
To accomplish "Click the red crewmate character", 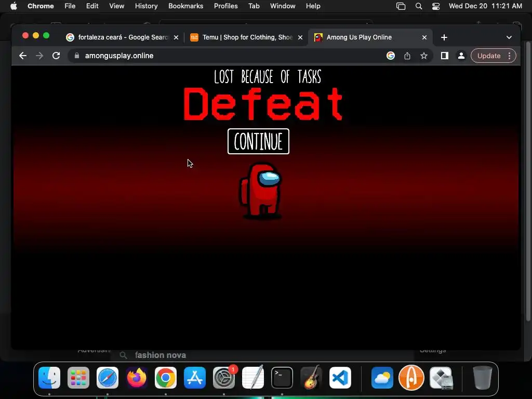I will 261,191.
